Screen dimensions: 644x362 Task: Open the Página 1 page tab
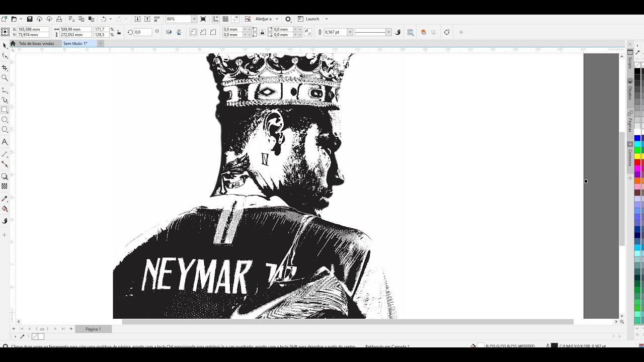tap(93, 329)
